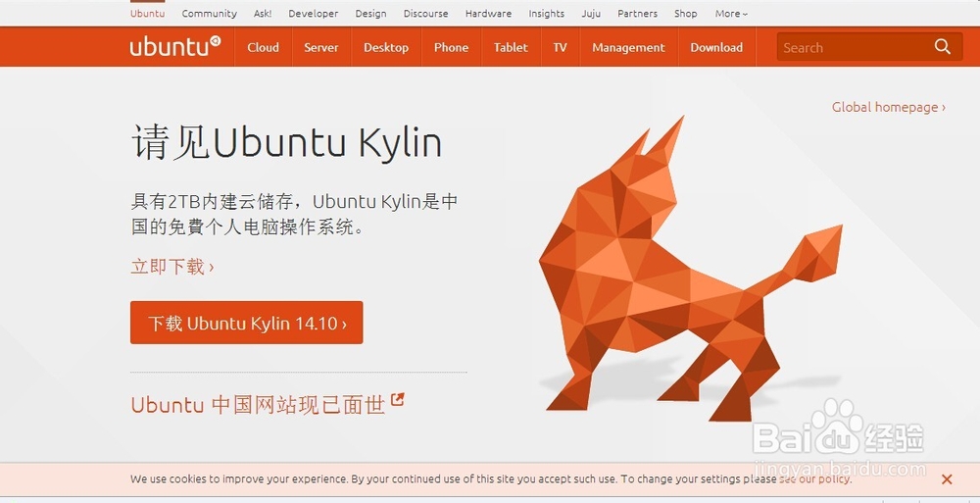Click the paragraph starting 具有2TB内建云储存
980x503 pixels.
[294, 214]
